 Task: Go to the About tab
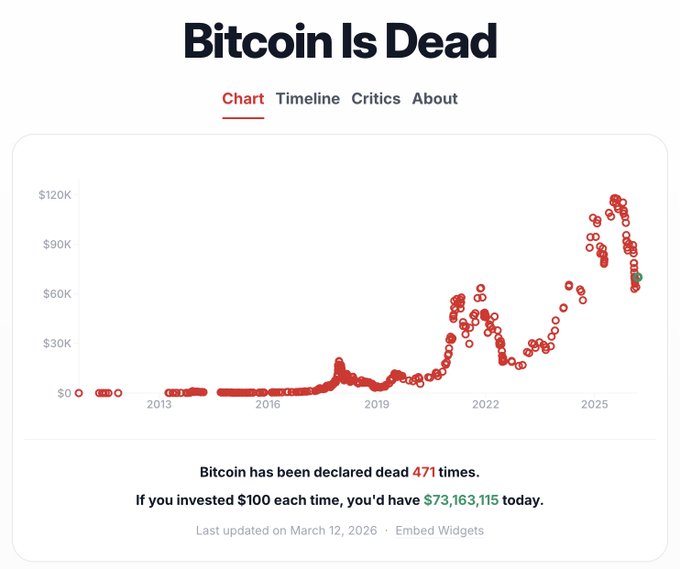point(435,99)
